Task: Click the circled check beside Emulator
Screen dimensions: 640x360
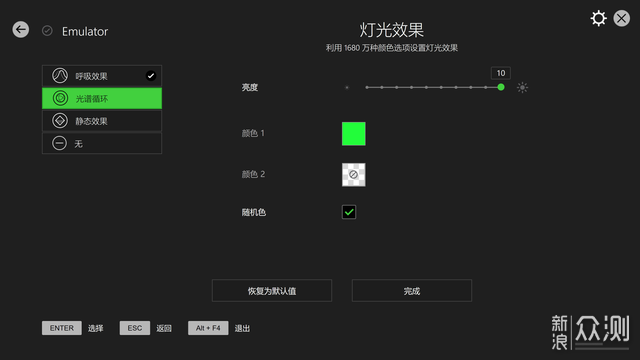Action: (x=47, y=31)
